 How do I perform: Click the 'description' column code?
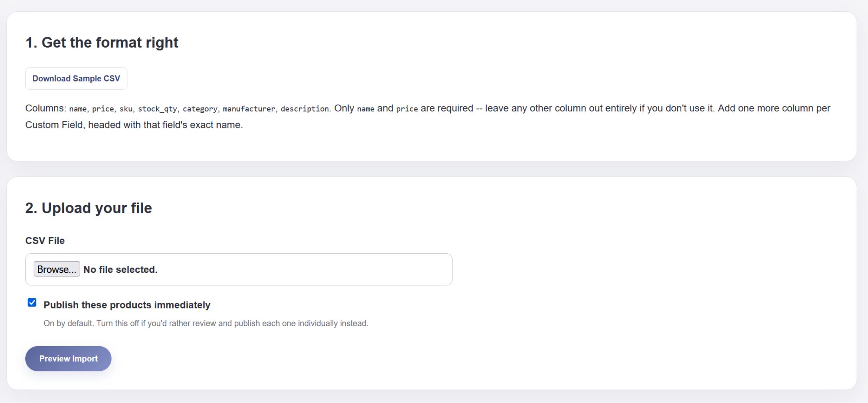[305, 109]
